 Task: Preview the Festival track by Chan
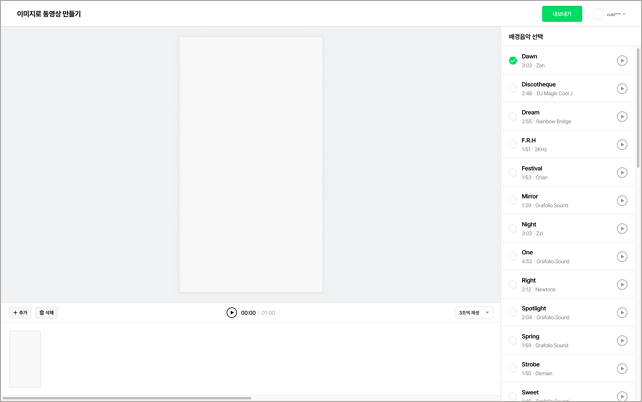(x=622, y=173)
